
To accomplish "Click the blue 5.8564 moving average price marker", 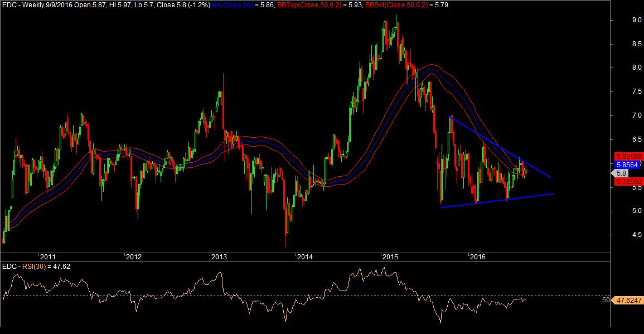I will pos(628,164).
